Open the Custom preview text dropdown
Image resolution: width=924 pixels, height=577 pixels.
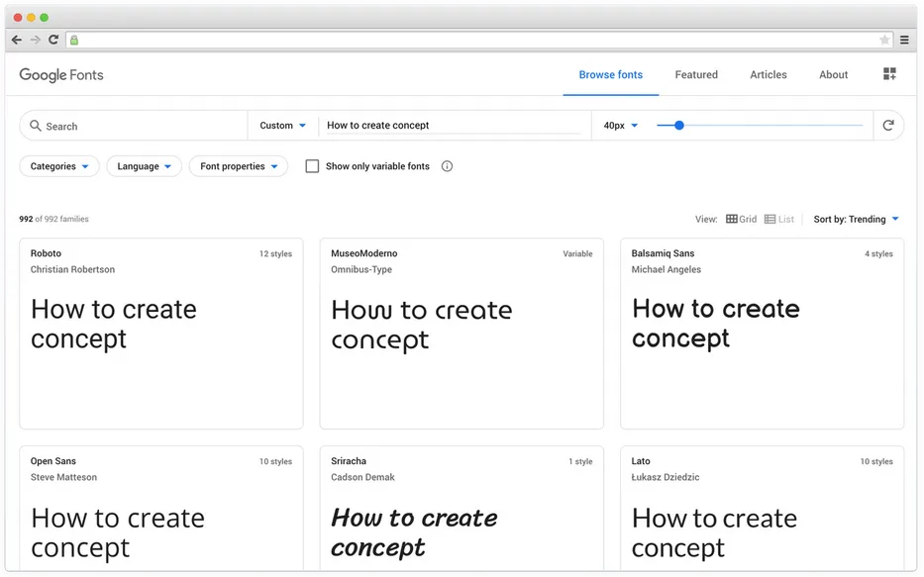pyautogui.click(x=283, y=126)
